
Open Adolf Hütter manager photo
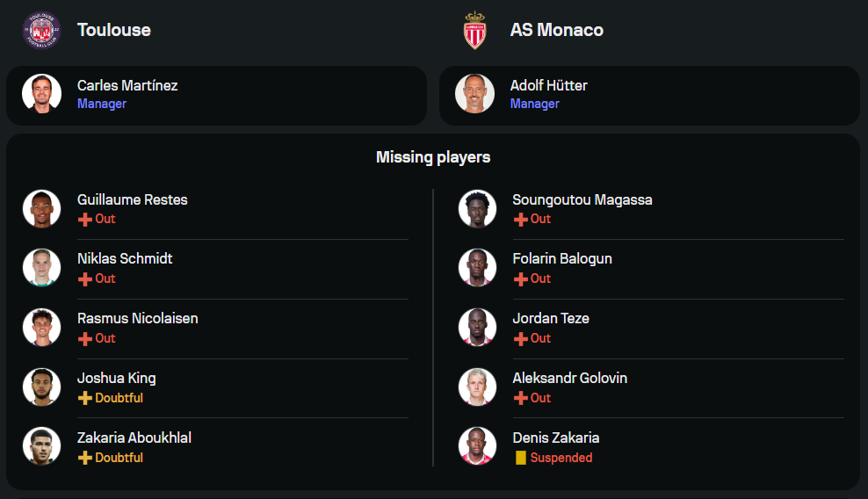tap(474, 93)
